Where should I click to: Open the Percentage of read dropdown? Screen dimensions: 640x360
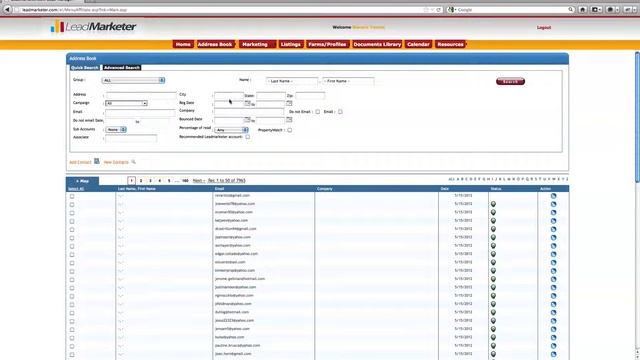click(231, 130)
